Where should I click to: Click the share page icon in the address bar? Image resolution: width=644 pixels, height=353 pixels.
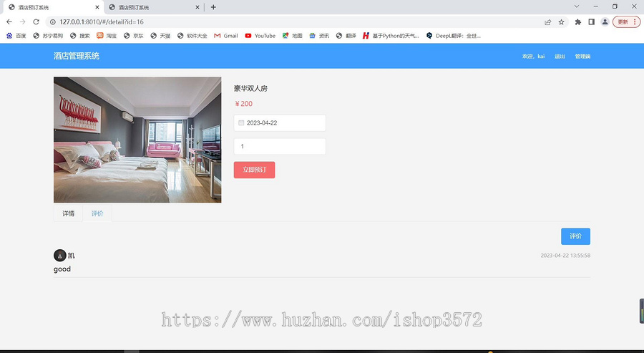click(x=547, y=21)
